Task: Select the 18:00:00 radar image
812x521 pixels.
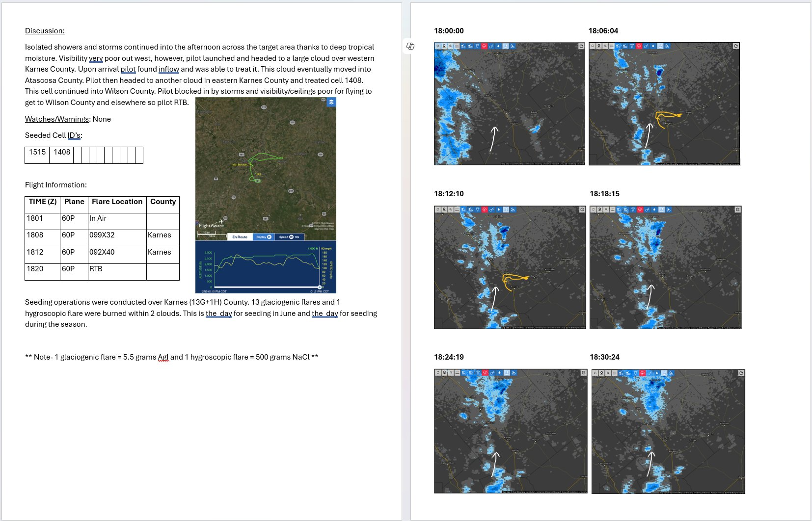Action: [510, 104]
